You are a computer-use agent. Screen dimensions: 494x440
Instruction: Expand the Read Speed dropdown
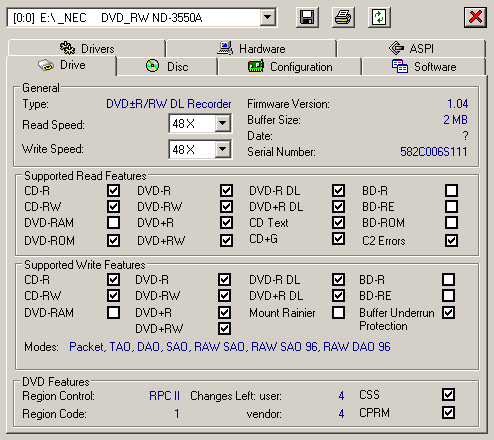pos(222,124)
